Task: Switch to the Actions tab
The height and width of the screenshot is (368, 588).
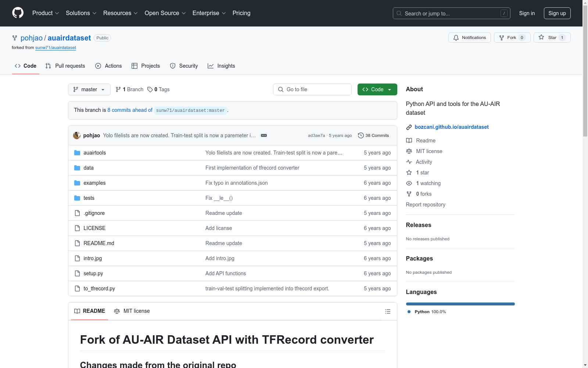Action: coord(108,66)
